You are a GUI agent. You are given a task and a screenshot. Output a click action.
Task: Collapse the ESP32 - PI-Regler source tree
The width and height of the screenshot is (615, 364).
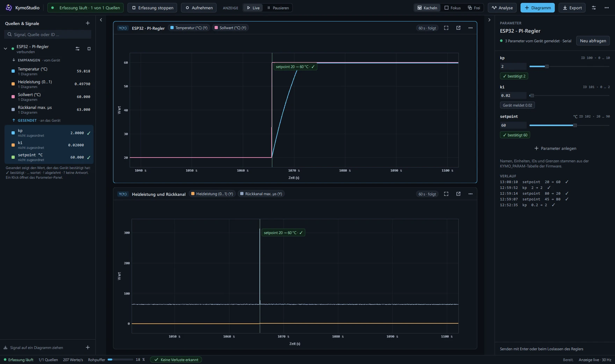[x=6, y=49]
